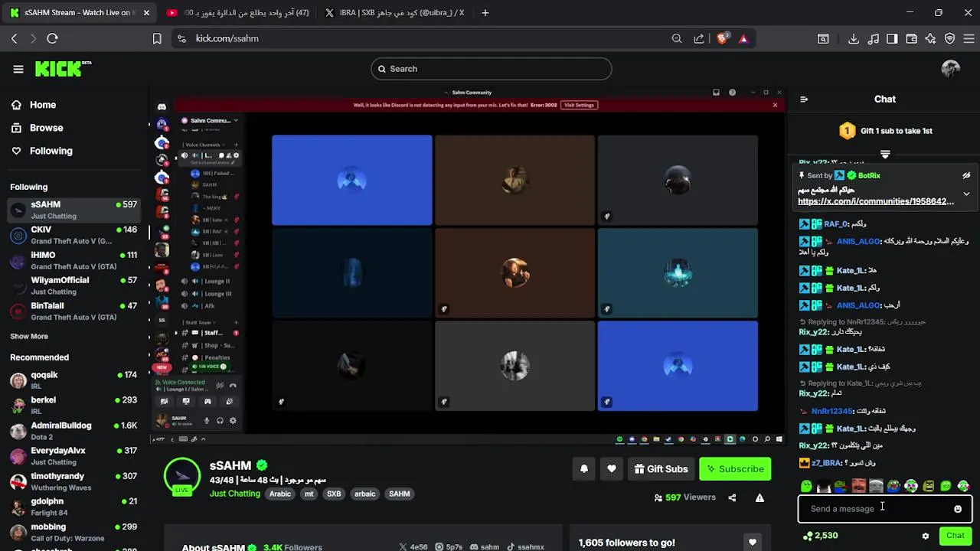
Task: Open the Instagram 5p7s social link
Action: (x=449, y=547)
